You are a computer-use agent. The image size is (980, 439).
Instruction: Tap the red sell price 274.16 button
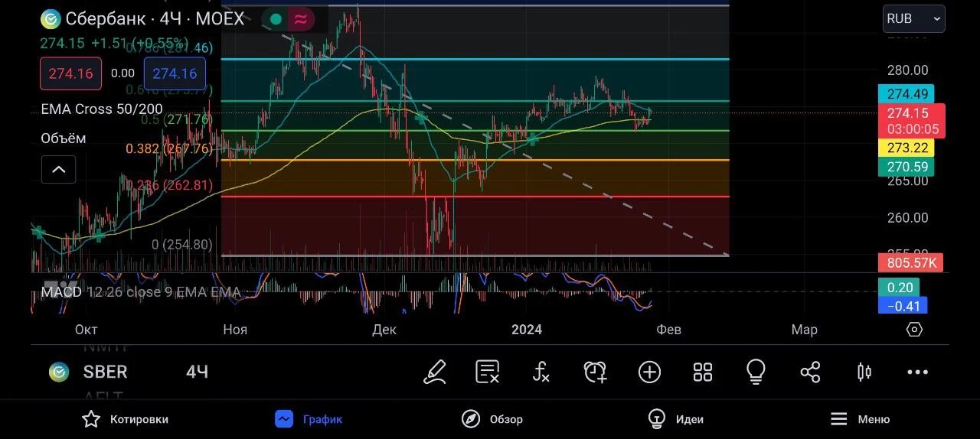[x=70, y=74]
